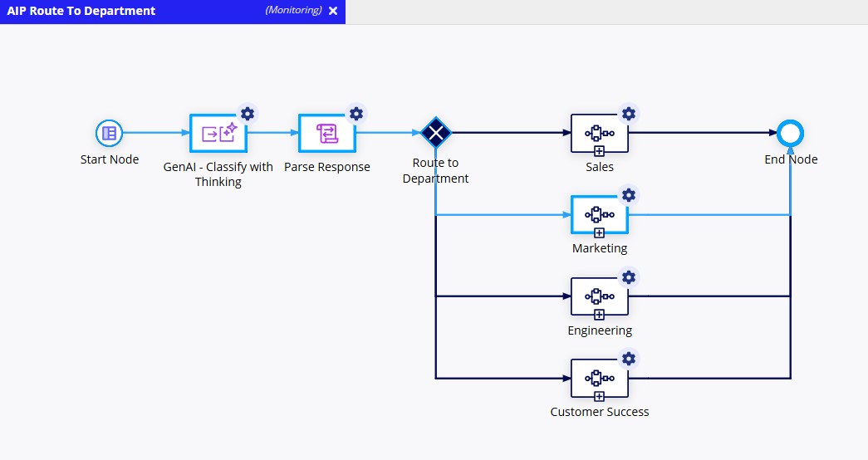Screen dimensions: 868x460
Task: Expand the Sales subprocess plus marker
Action: (599, 151)
